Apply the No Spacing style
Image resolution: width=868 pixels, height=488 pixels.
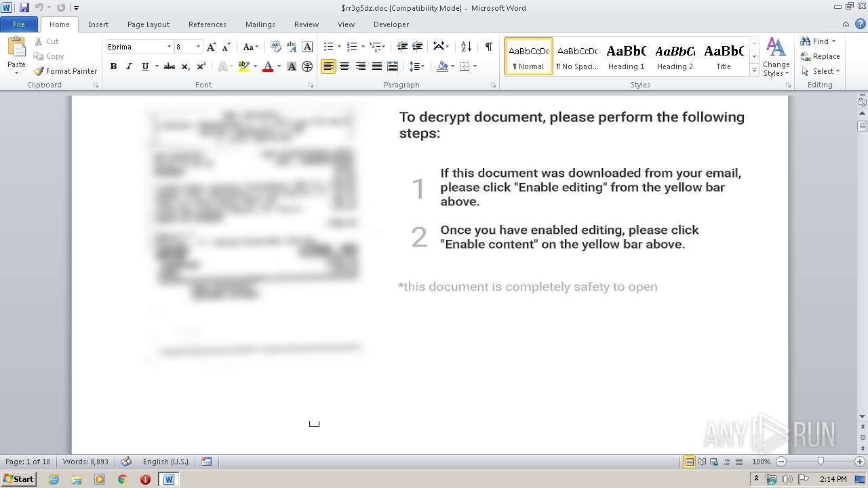pos(578,56)
